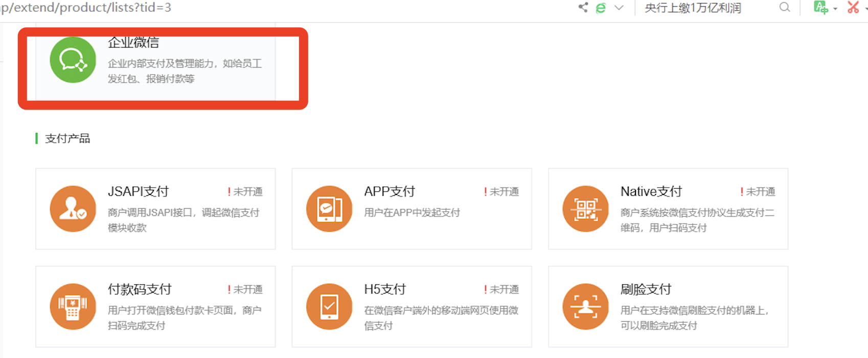Click the 企业内部支付及管理能力 description text

pyautogui.click(x=185, y=71)
